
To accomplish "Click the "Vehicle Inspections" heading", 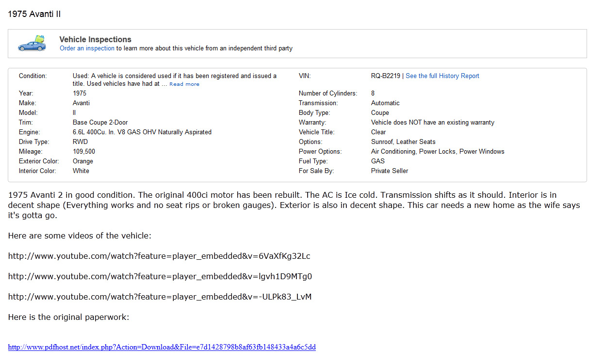I will (95, 40).
